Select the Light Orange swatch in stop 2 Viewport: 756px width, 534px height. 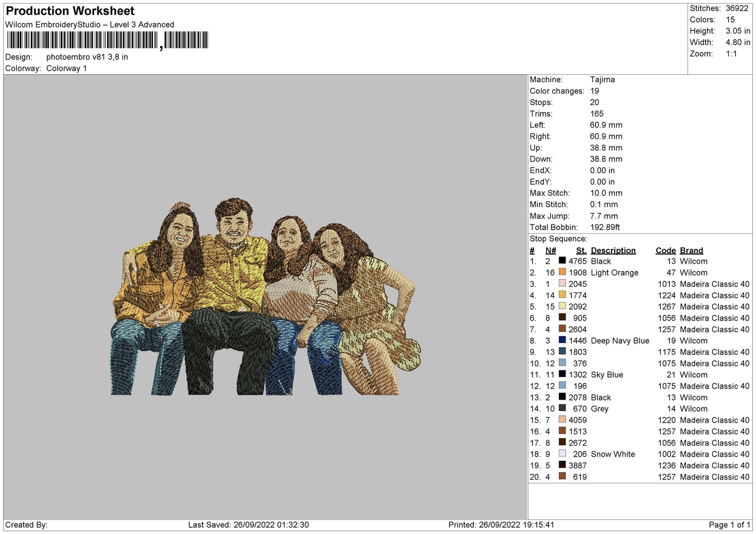[562, 272]
